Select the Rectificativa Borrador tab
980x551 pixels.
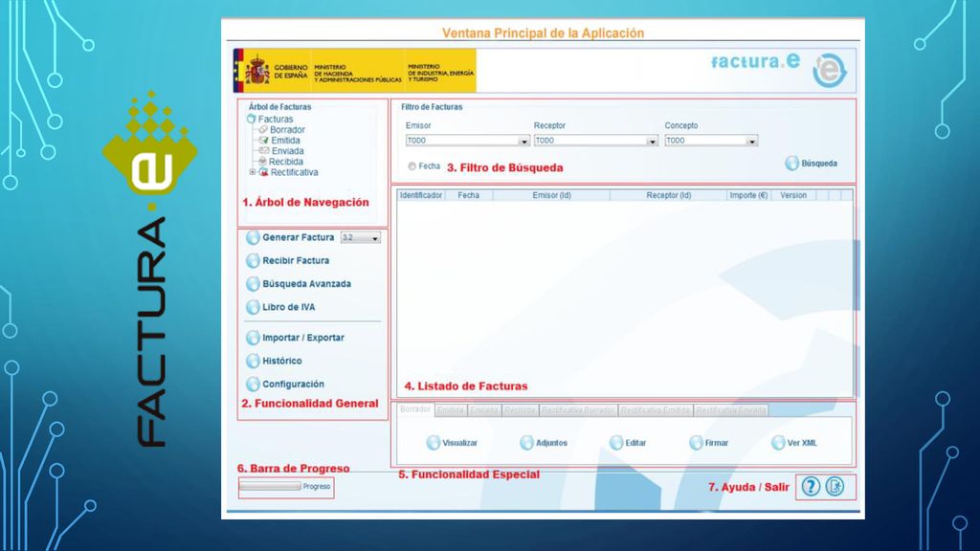pos(578,410)
